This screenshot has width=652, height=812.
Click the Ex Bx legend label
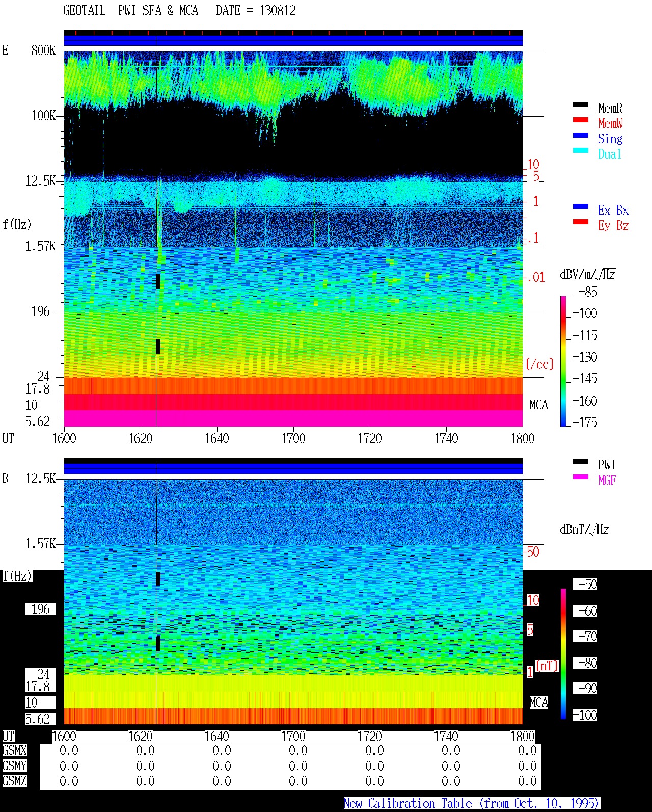click(x=613, y=210)
